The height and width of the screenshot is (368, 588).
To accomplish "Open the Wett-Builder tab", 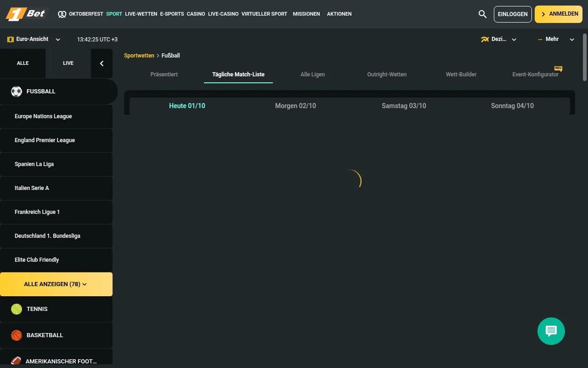I will click(x=461, y=75).
